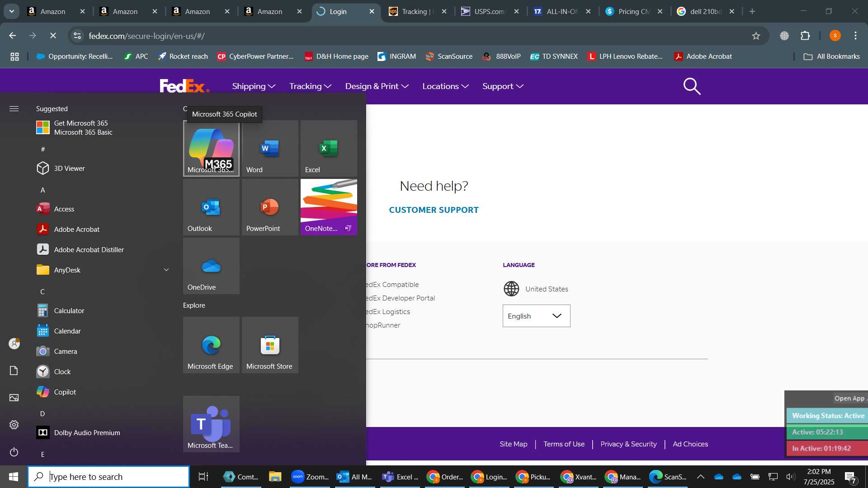Open the Microsoft Store tile

[270, 345]
